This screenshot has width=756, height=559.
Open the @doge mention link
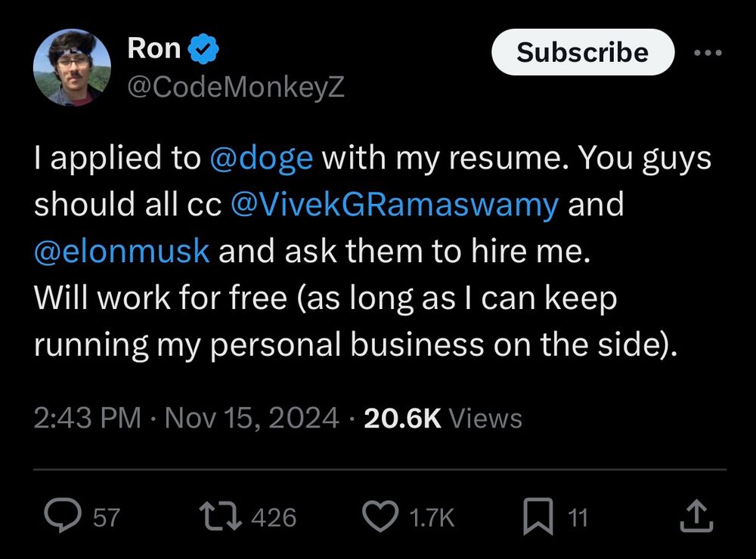click(x=259, y=159)
